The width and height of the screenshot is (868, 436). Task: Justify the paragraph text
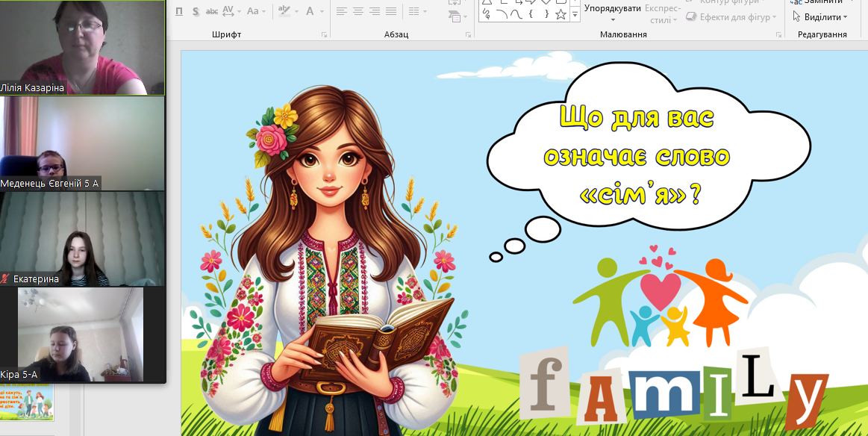[391, 11]
